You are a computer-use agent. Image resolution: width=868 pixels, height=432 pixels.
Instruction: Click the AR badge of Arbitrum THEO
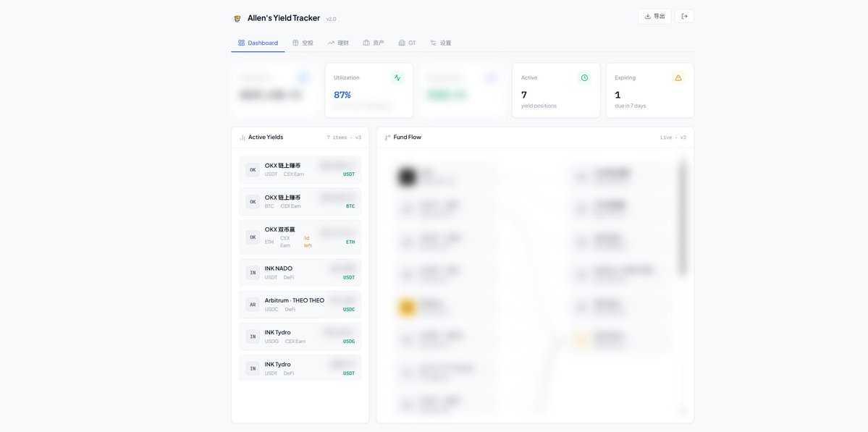point(253,305)
